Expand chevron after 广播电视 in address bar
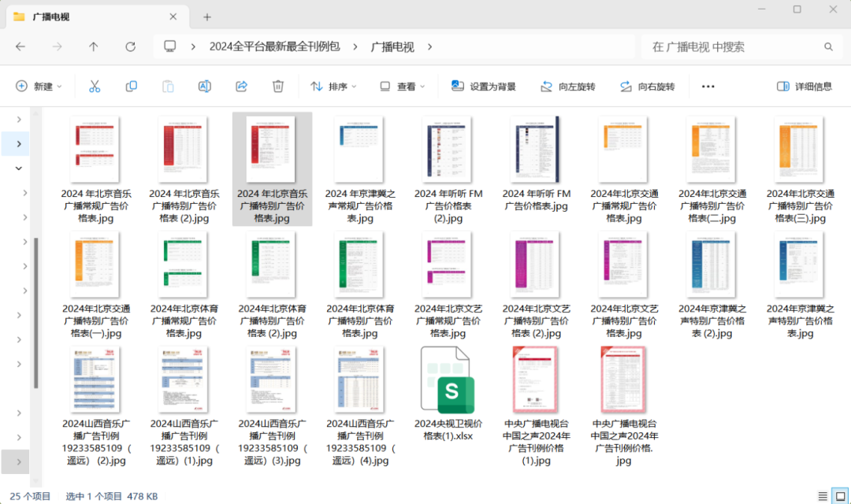The width and height of the screenshot is (851, 504). pyautogui.click(x=429, y=47)
